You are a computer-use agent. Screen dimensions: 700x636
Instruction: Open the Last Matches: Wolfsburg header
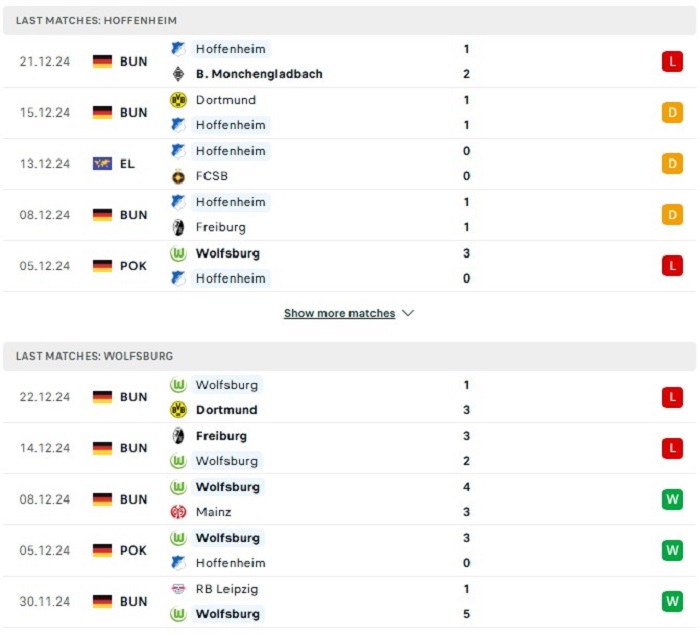(350, 356)
